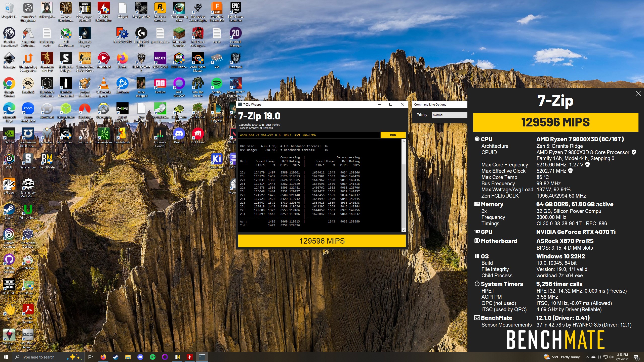Select the Spotify desktop icon
Image resolution: width=644 pixels, height=362 pixels.
[217, 86]
